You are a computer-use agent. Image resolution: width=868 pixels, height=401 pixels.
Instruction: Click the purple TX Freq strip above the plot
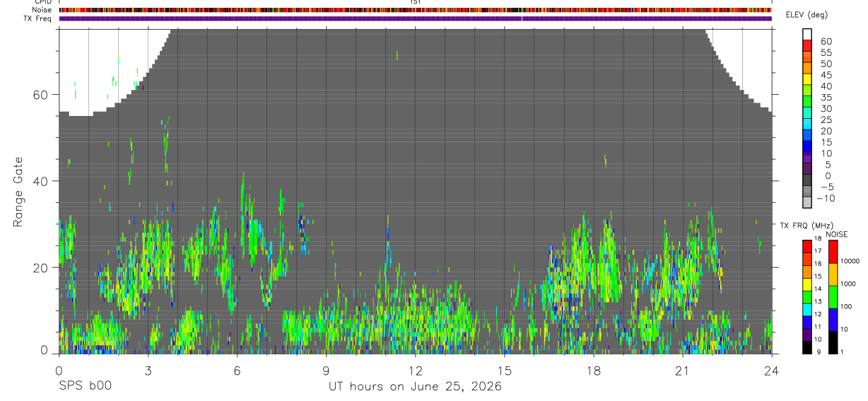(x=415, y=18)
